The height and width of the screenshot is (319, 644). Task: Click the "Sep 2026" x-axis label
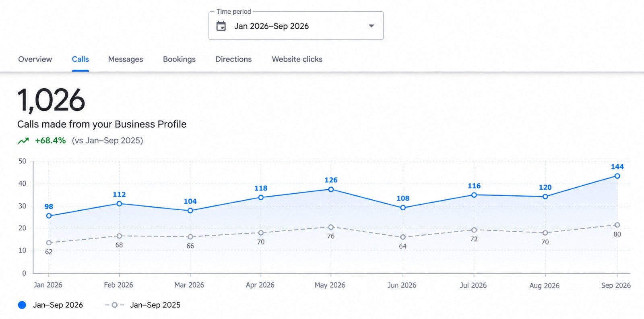pos(616,285)
